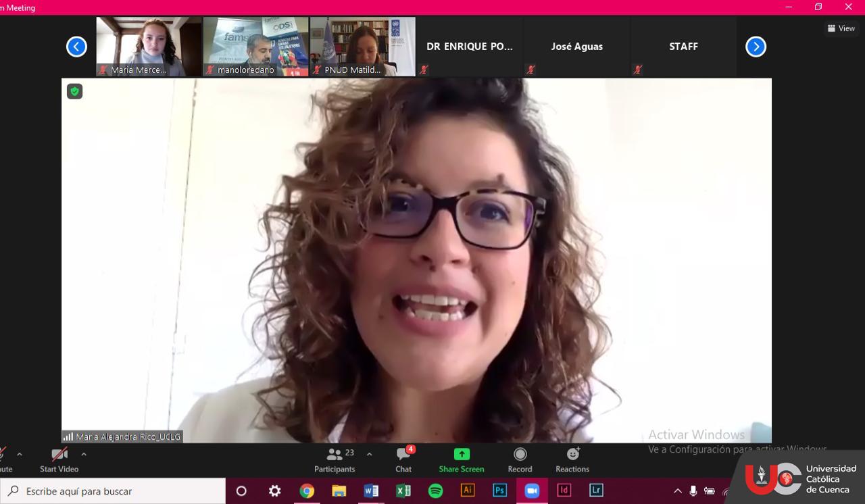
Task: Open the Chat panel
Action: point(403,460)
